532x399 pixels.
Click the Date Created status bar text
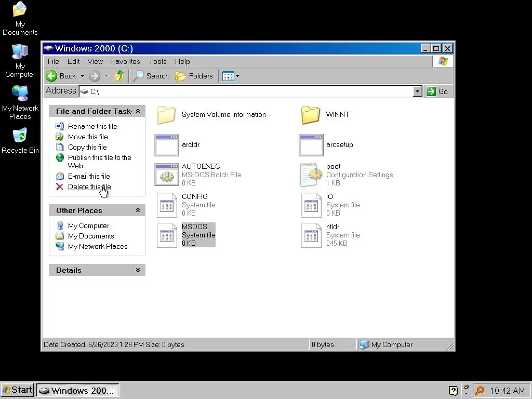click(114, 345)
